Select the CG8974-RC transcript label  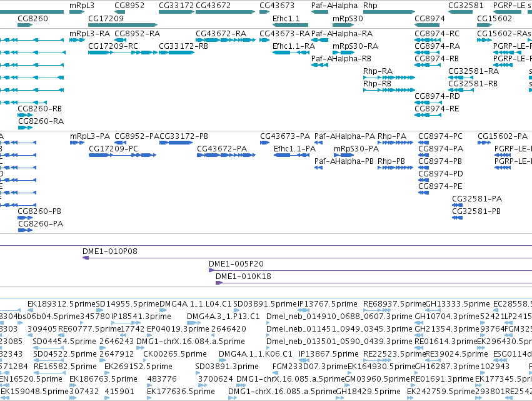click(x=437, y=34)
